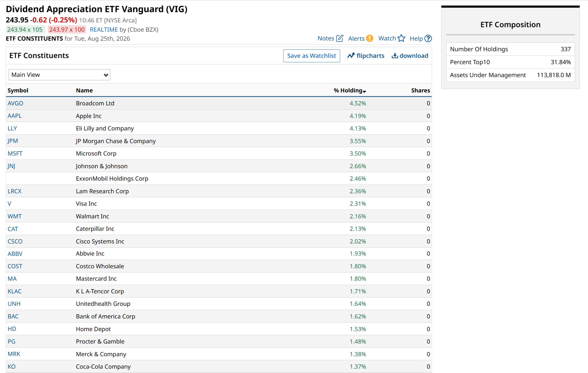Open the UNH symbol link
The image size is (588, 373).
pyautogui.click(x=14, y=304)
